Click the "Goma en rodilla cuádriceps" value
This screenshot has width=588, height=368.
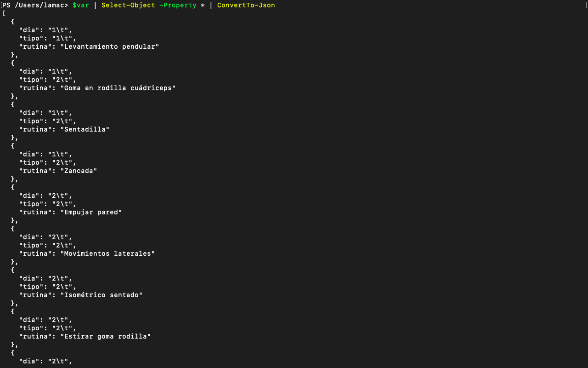pos(118,88)
